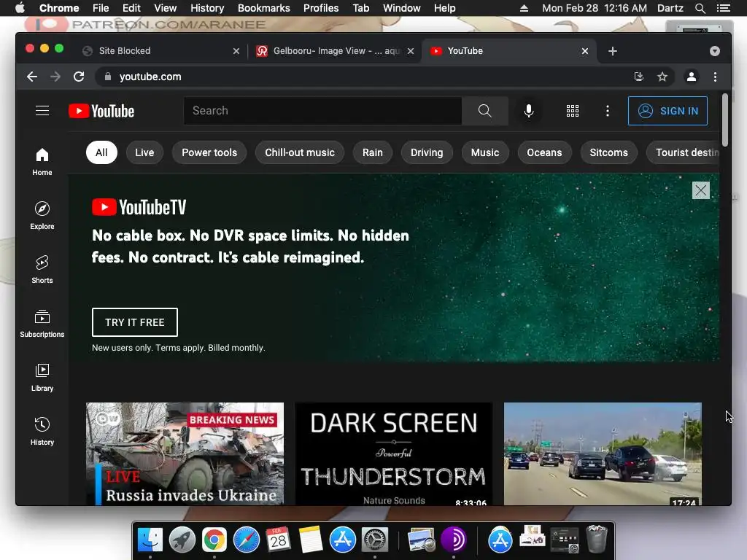Select the Live filter chip
This screenshot has width=747, height=560.
point(144,152)
